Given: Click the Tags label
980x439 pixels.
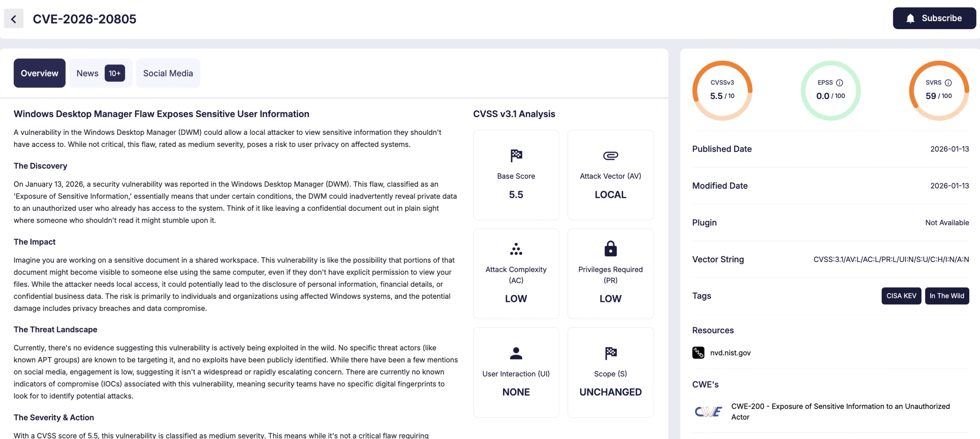Looking at the screenshot, I should [701, 296].
